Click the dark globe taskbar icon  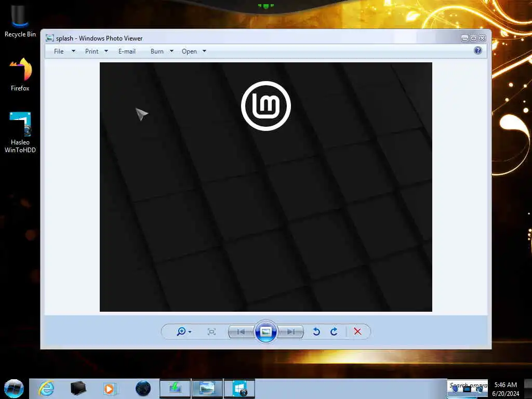(143, 389)
